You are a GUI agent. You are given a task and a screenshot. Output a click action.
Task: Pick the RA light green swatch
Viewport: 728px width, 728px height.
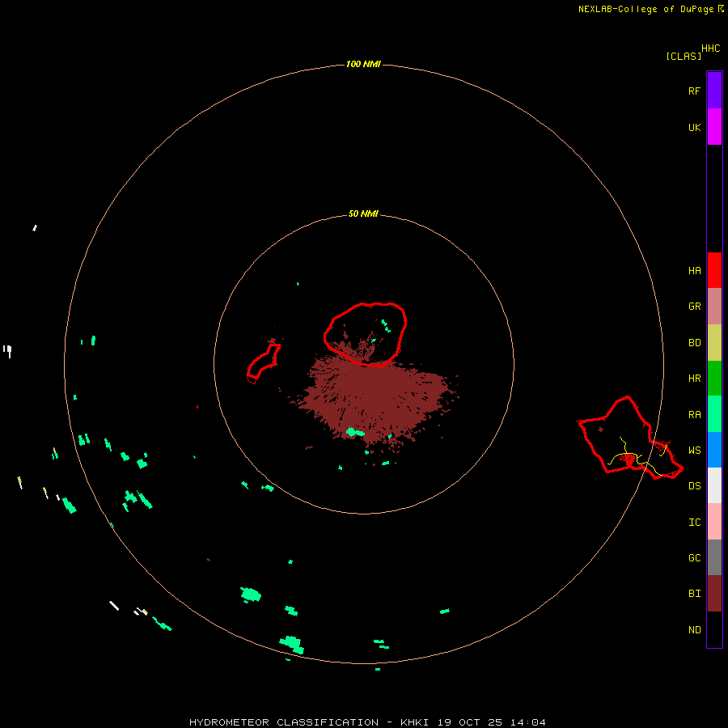pyautogui.click(x=714, y=414)
